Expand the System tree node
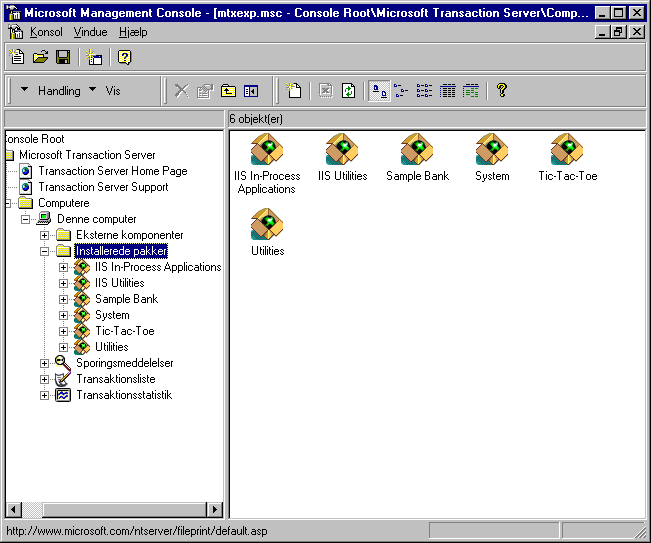Screen dimensions: 651x543 pos(63,315)
